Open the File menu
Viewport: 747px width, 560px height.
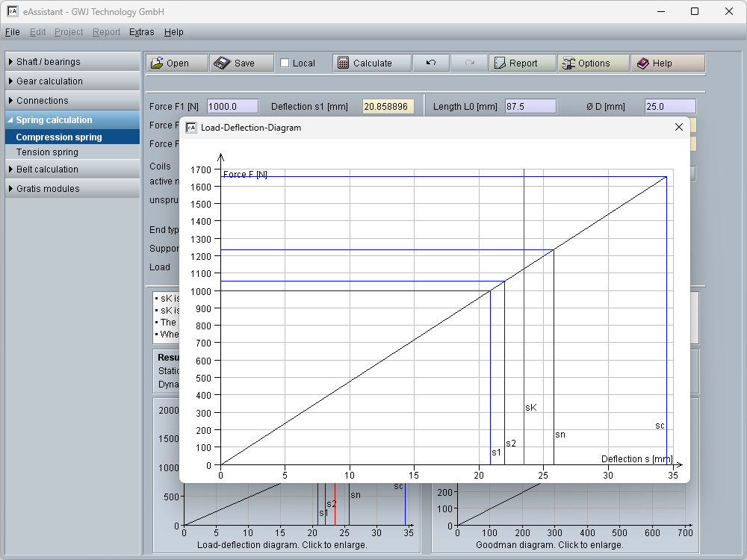(12, 32)
